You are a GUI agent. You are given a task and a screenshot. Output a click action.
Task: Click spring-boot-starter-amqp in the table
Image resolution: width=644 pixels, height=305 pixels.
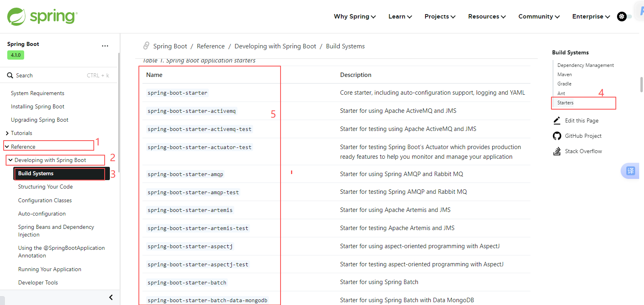pos(185,174)
